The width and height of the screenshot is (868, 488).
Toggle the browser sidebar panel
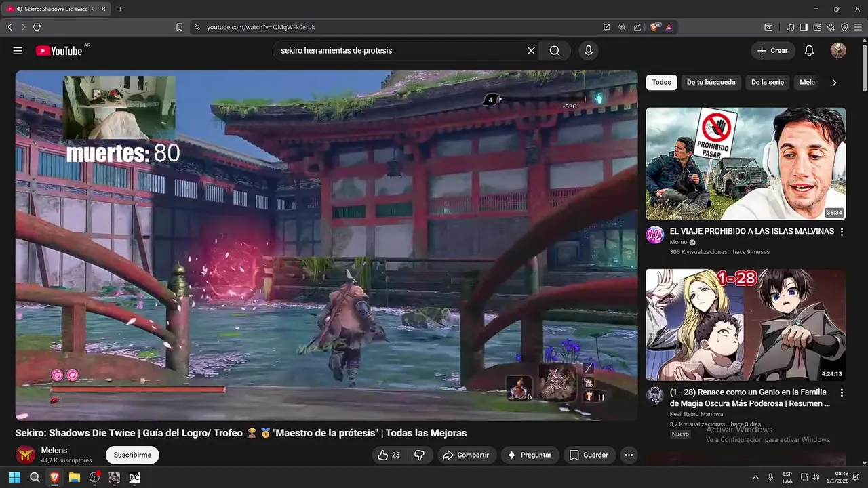(x=804, y=27)
